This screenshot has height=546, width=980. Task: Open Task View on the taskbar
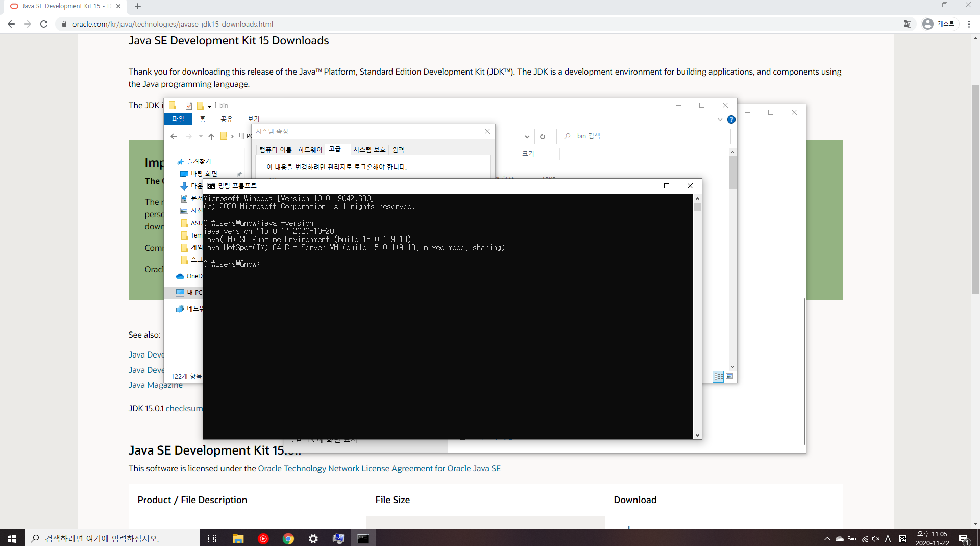coord(212,538)
